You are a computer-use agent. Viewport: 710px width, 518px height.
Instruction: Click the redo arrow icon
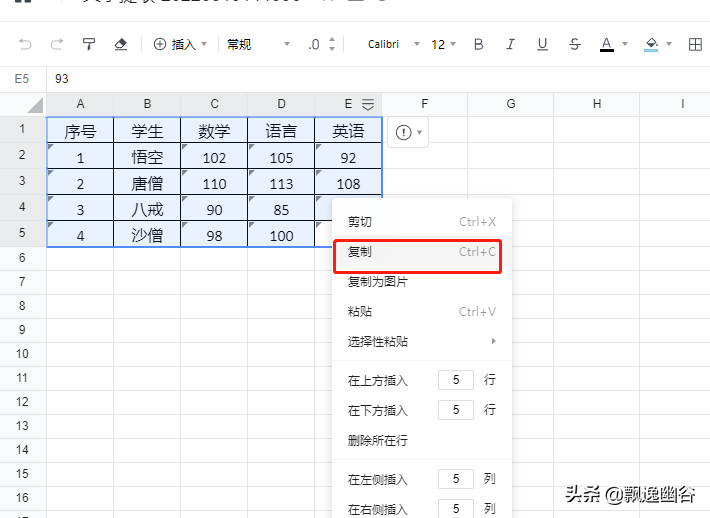point(57,44)
